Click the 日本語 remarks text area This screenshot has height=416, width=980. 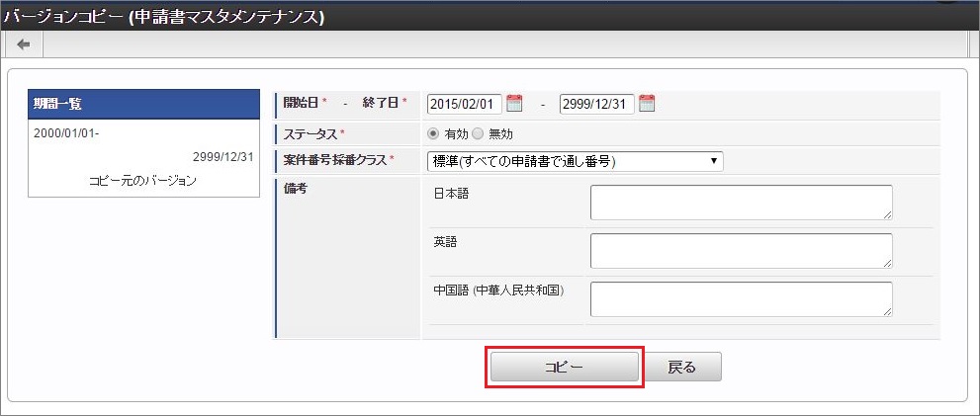742,203
